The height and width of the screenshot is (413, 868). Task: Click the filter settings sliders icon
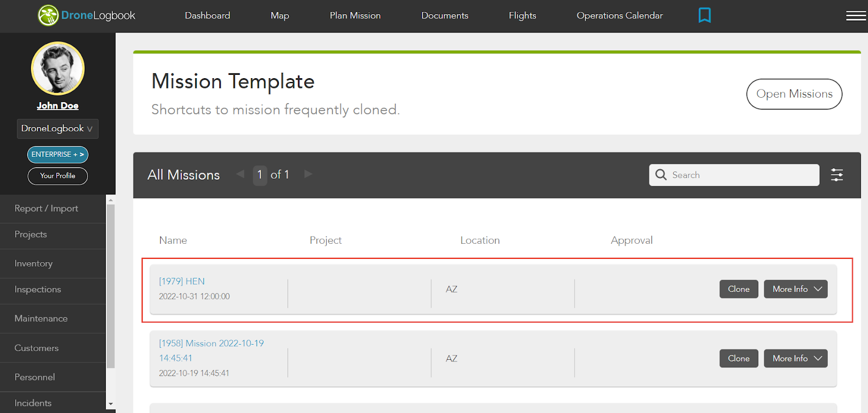point(837,175)
